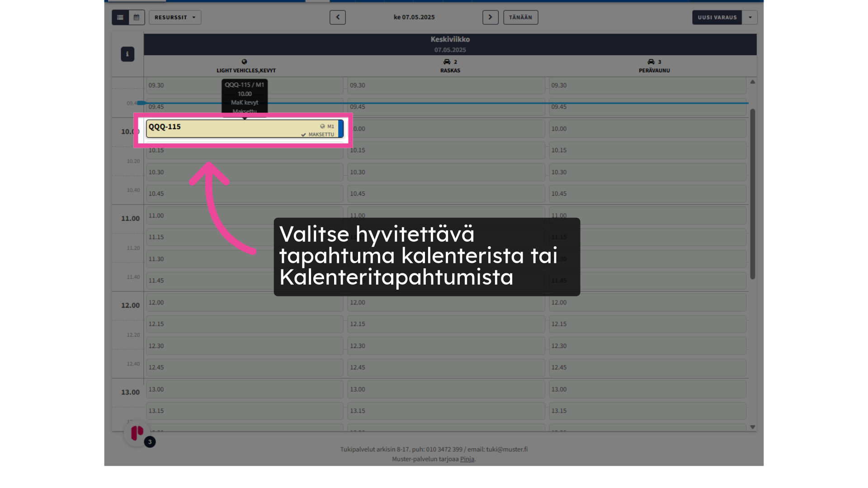Image resolution: width=868 pixels, height=488 pixels.
Task: Select the 11.00 slot in Light Vehicles
Action: (x=245, y=216)
